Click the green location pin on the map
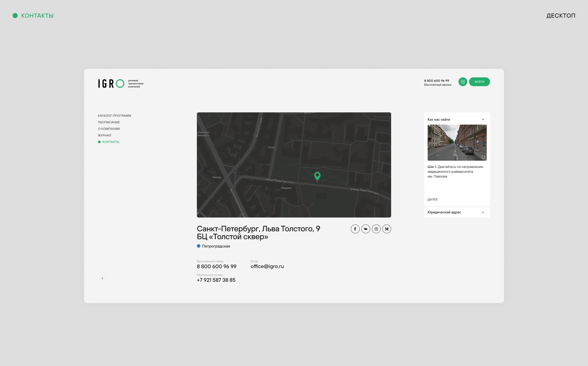The image size is (588, 366). (317, 176)
